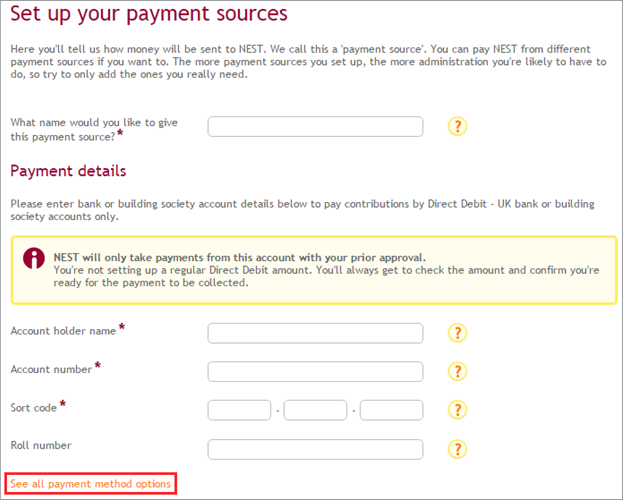Screen dimensions: 623x500
Task: Open See all payment method options link
Action: 91,484
